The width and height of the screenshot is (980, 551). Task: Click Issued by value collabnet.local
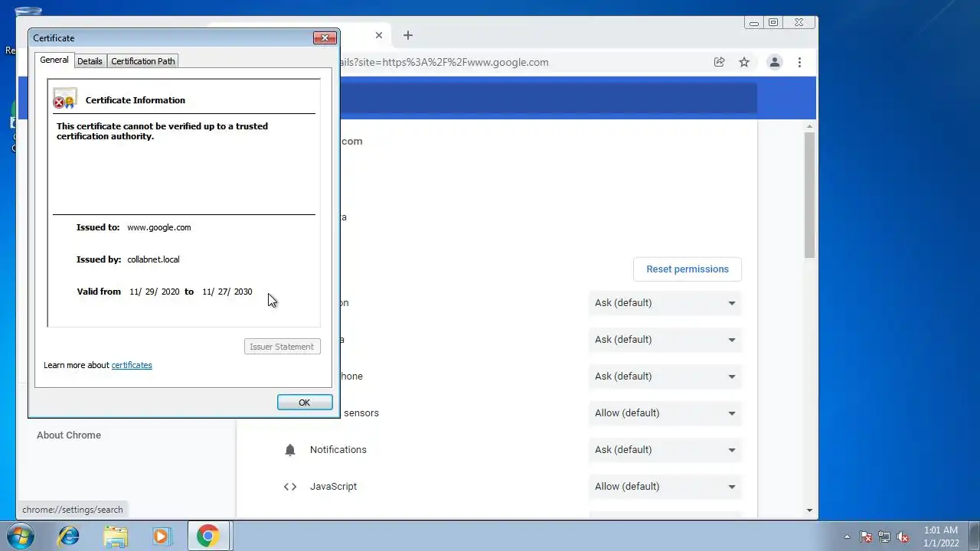tap(153, 259)
